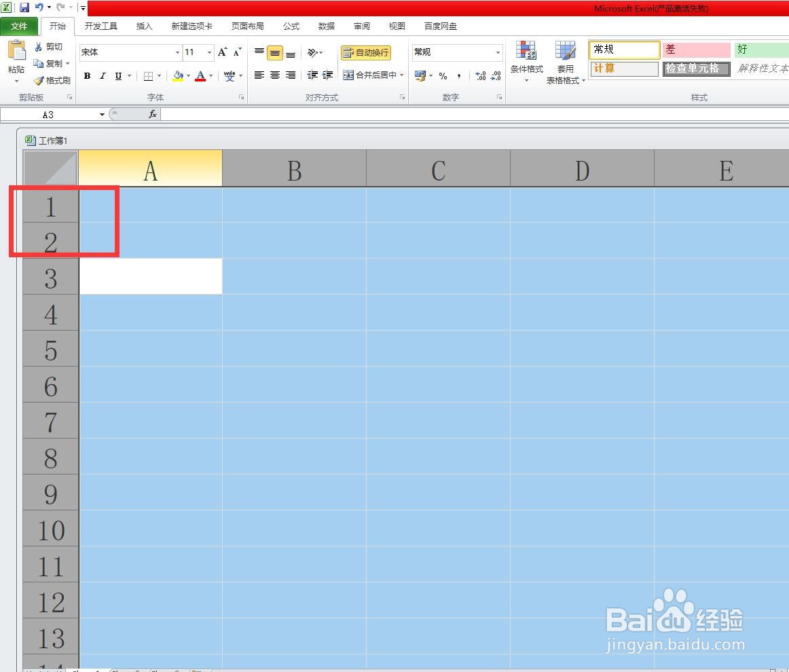Image resolution: width=789 pixels, height=672 pixels.
Task: Decrease the indent
Action: coord(312,75)
